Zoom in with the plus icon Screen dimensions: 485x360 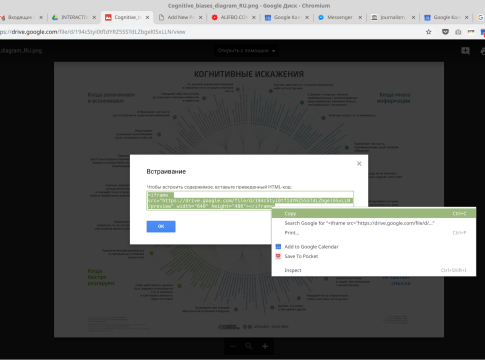click(265, 346)
